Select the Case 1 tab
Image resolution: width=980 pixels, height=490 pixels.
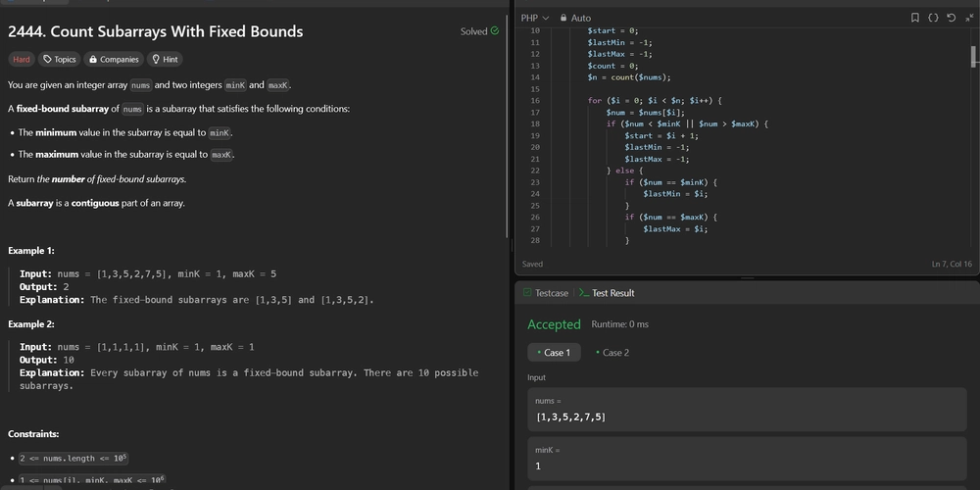tap(554, 353)
